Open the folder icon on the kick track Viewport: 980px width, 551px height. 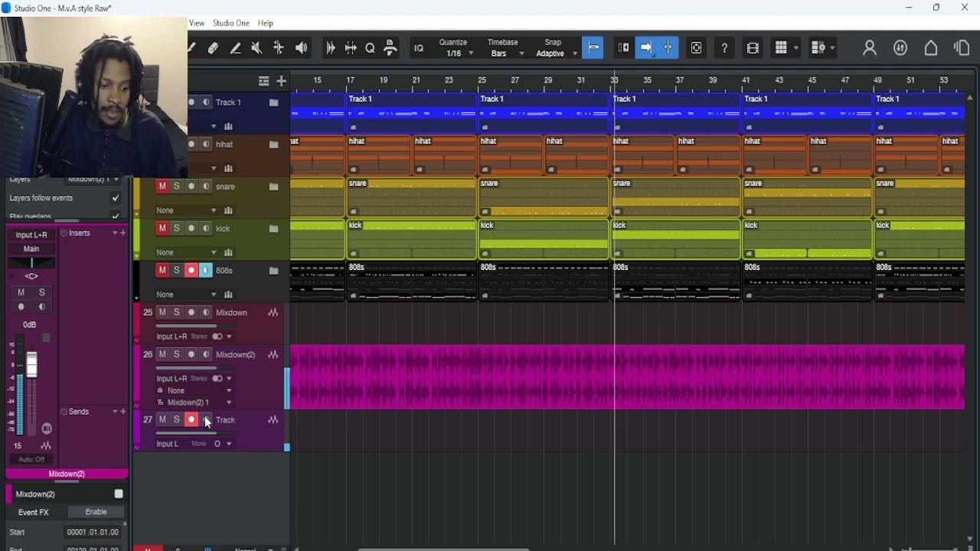[x=273, y=229]
